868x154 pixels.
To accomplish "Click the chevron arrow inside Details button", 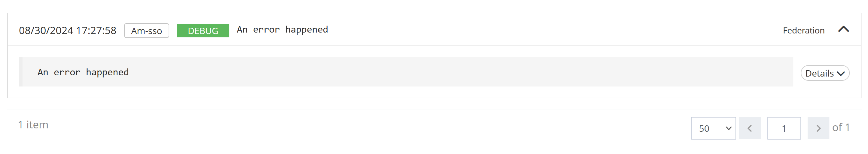I will (x=841, y=74).
